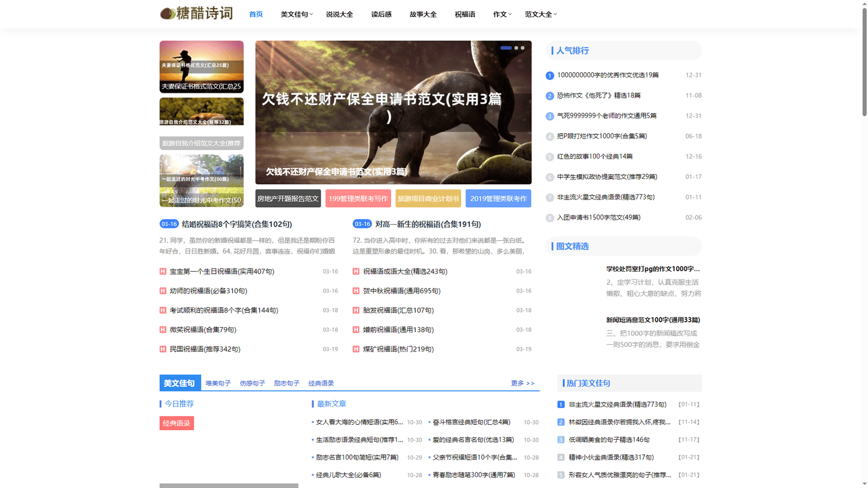Image resolution: width=868 pixels, height=488 pixels.
Task: Expand the 美文佳句 menu arrow
Action: (312, 14)
